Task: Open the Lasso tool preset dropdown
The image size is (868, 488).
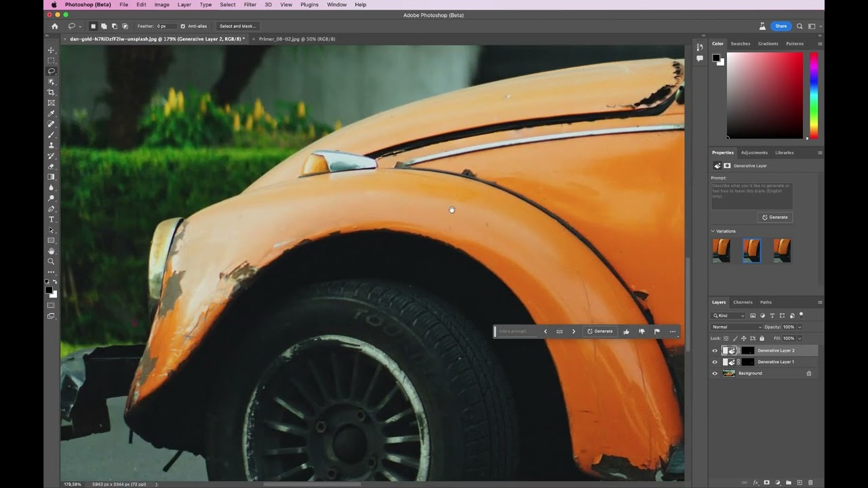Action: coord(73,26)
